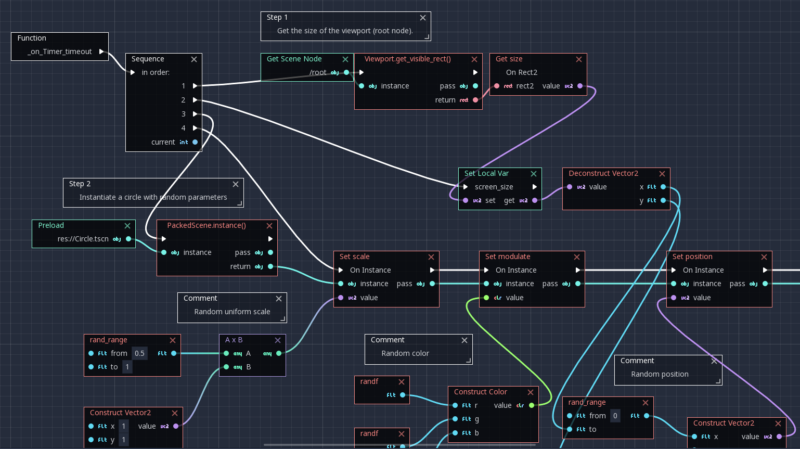
Task: Select the Function _on_Timer_timeout node
Action: click(x=58, y=45)
